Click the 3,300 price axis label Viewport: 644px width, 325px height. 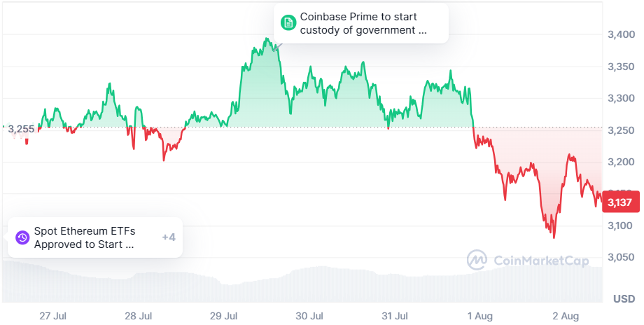tap(619, 99)
